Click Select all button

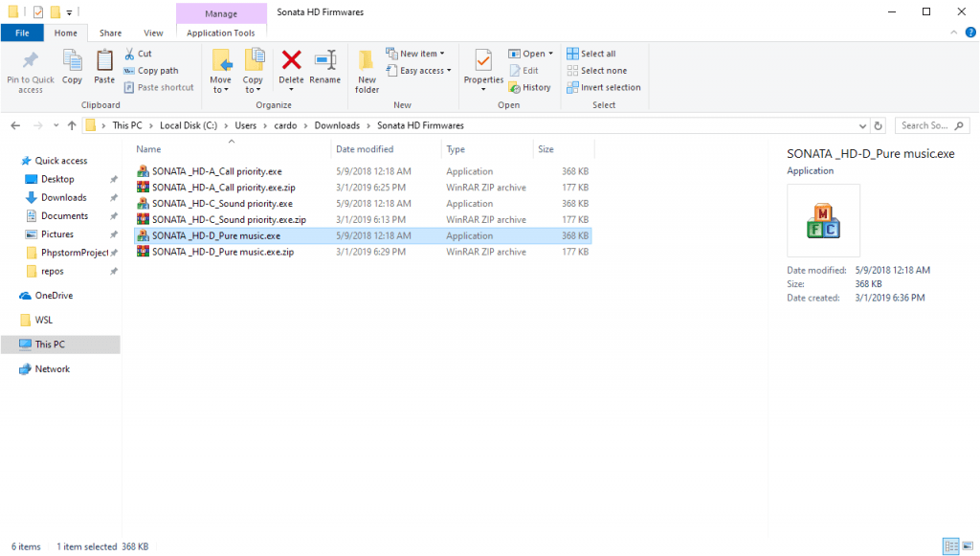click(591, 54)
